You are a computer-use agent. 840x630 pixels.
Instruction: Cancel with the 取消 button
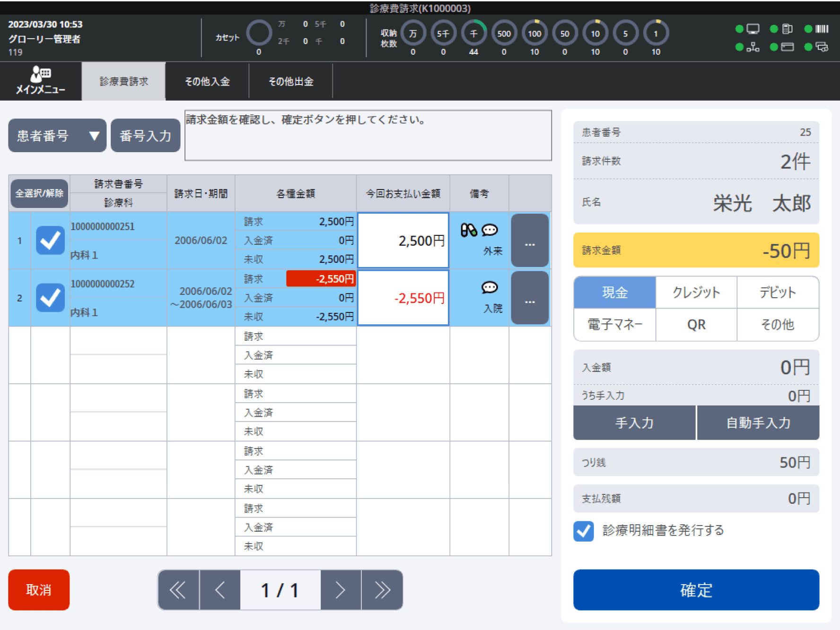[39, 590]
